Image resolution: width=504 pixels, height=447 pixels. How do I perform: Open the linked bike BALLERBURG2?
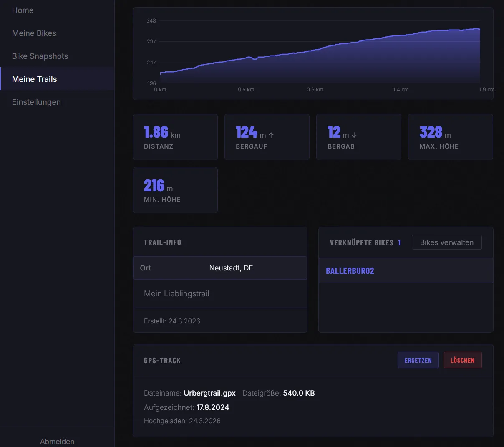tap(350, 271)
